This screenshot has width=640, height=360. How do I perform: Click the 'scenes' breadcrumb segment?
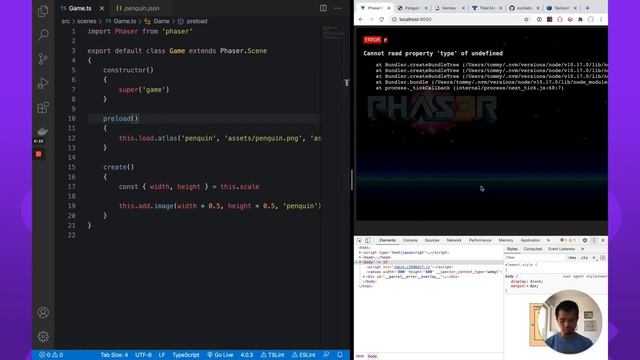coord(87,21)
